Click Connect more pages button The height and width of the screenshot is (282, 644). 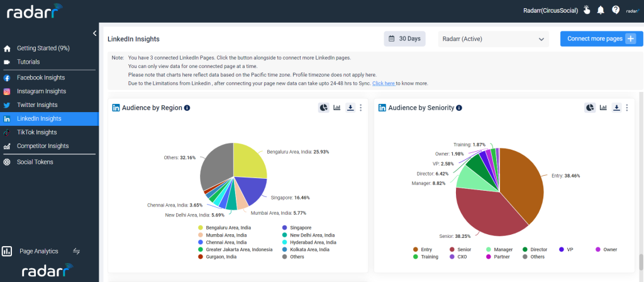click(x=601, y=38)
